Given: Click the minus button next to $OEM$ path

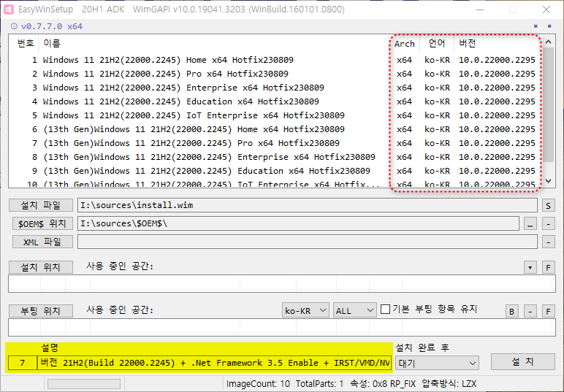Looking at the screenshot, I should (548, 224).
